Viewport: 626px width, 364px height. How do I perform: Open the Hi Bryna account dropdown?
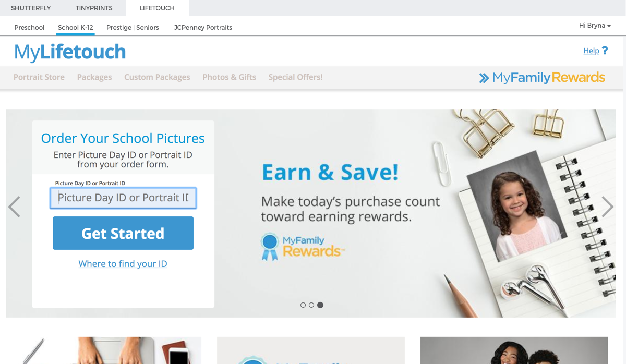(595, 26)
